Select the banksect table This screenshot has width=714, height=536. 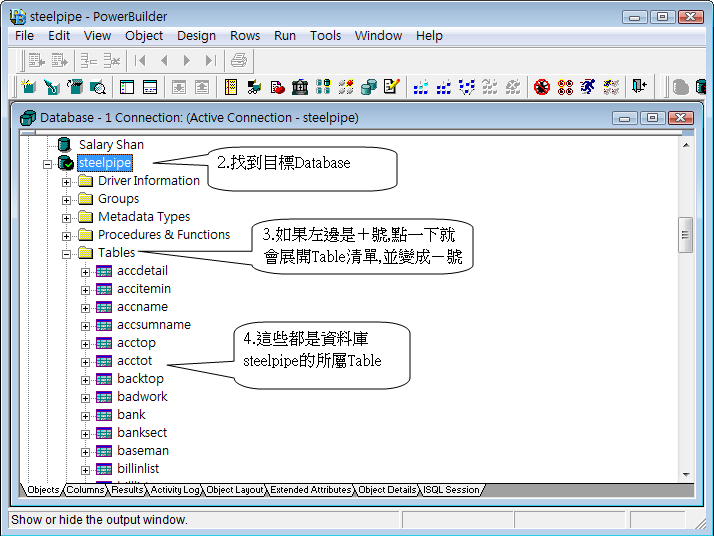(x=142, y=433)
